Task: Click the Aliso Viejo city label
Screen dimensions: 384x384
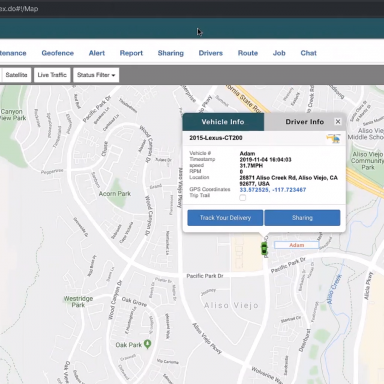Action: point(231,305)
